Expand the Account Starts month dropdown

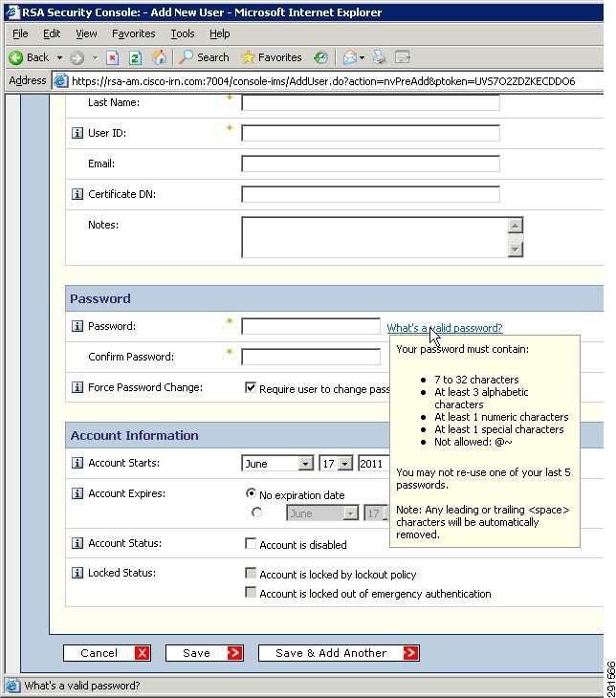tap(305, 464)
